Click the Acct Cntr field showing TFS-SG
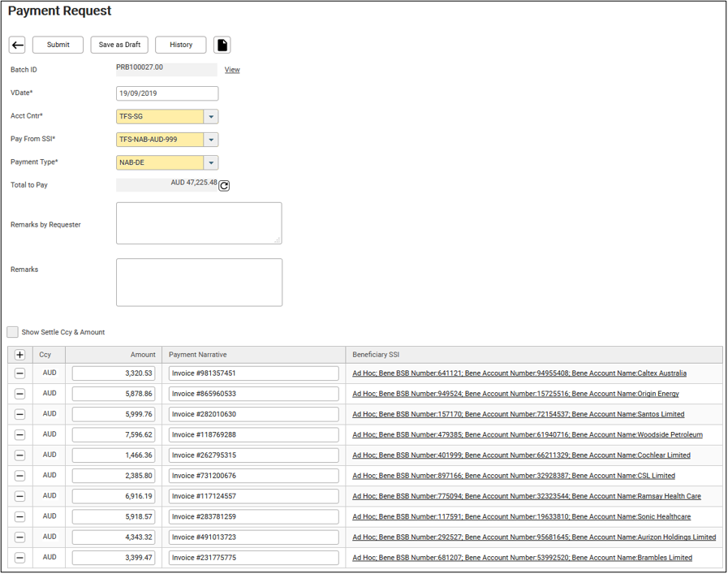The height and width of the screenshot is (574, 728). click(160, 117)
